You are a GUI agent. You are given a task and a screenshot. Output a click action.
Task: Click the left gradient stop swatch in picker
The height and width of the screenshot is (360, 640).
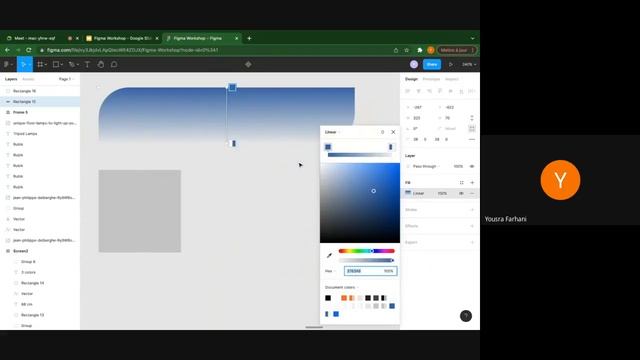click(328, 147)
